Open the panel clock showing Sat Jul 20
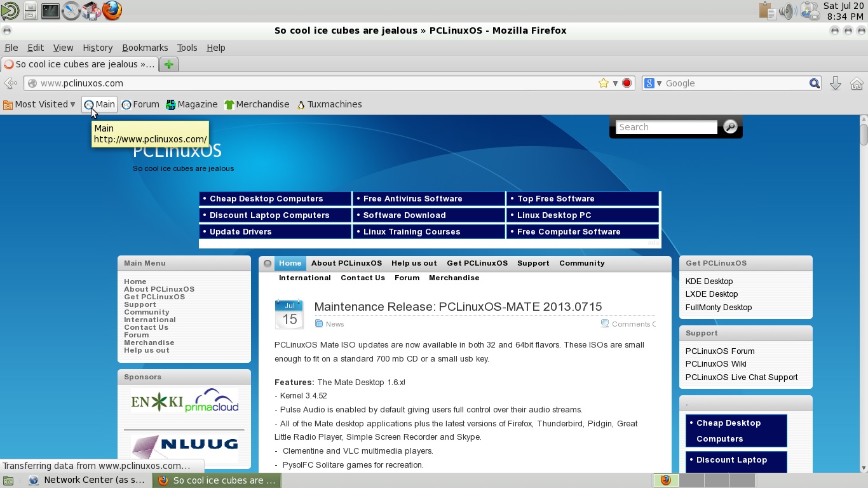Viewport: 868px width, 488px height. (844, 11)
